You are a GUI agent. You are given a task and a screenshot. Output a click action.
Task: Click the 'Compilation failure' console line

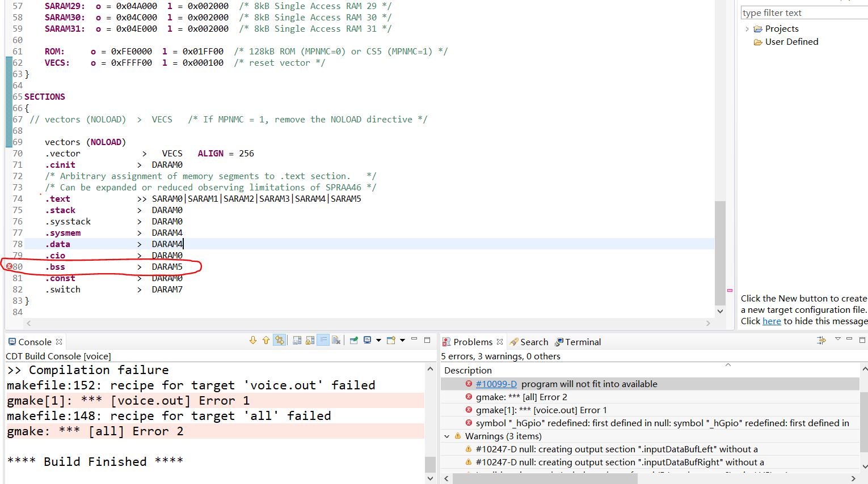click(88, 370)
